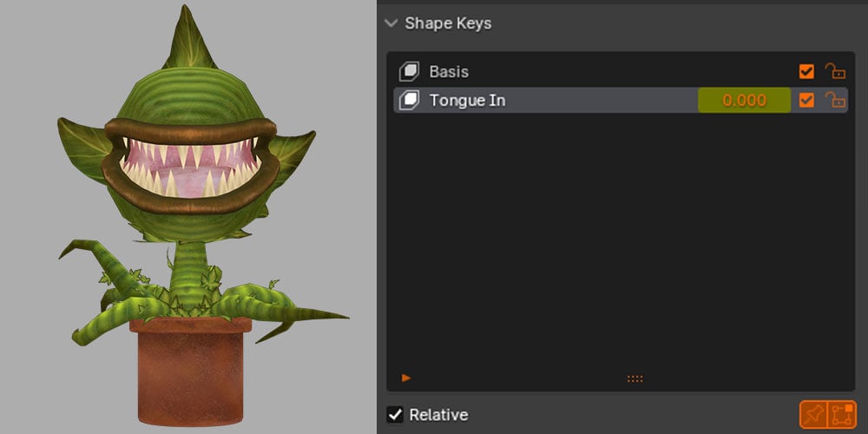
Task: Toggle the shape key edit mode button
Action: tap(841, 415)
